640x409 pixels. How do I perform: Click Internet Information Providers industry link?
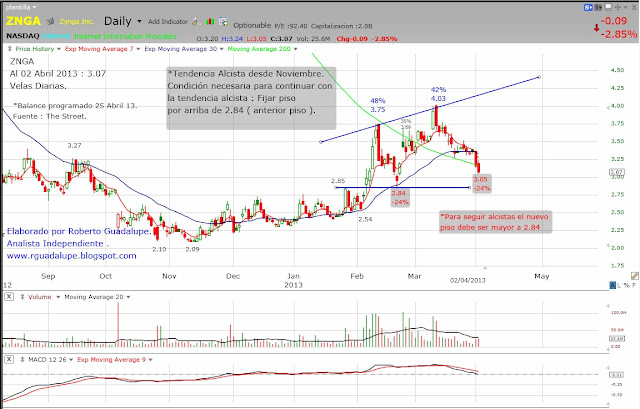[x=125, y=36]
